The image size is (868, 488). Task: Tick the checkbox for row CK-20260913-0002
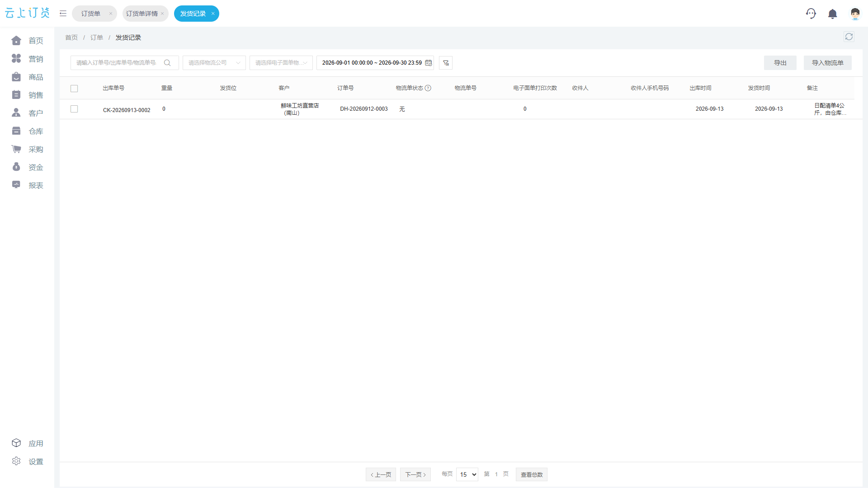tap(74, 109)
